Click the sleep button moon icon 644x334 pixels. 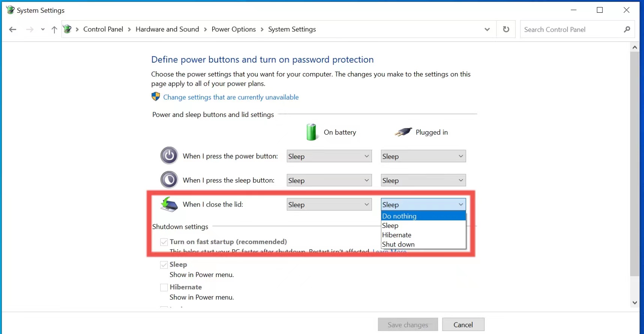pyautogui.click(x=169, y=180)
